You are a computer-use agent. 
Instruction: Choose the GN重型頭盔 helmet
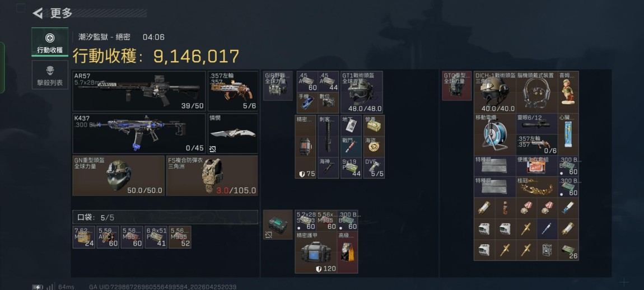(x=118, y=175)
